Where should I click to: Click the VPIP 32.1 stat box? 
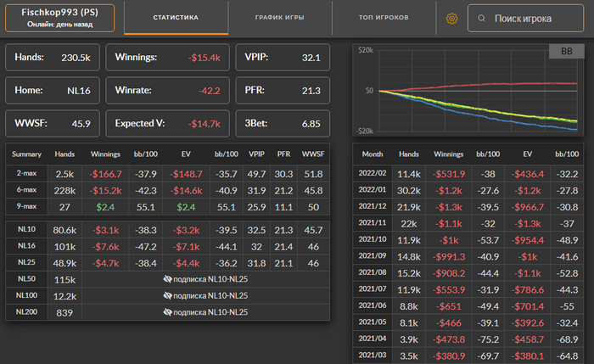click(x=283, y=57)
